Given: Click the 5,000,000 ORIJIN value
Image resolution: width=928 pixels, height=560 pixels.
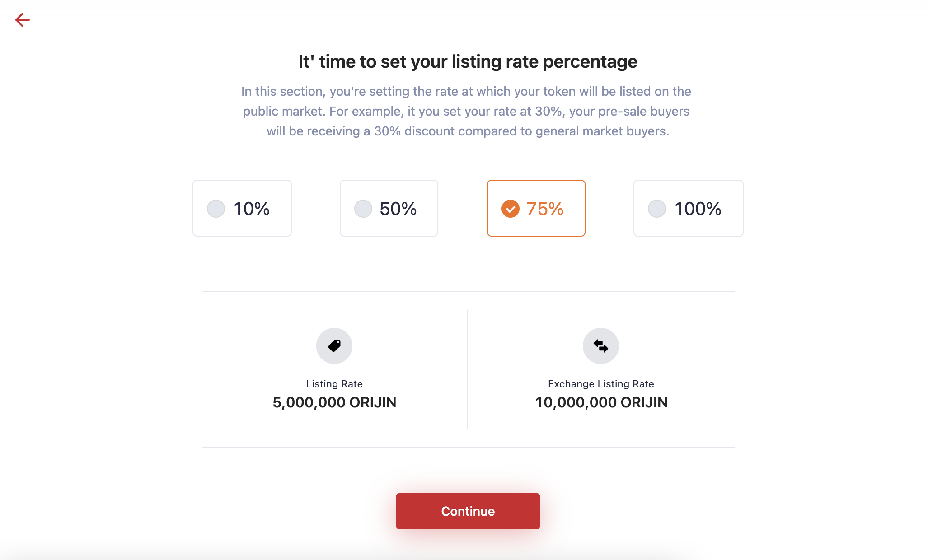Looking at the screenshot, I should pyautogui.click(x=334, y=402).
